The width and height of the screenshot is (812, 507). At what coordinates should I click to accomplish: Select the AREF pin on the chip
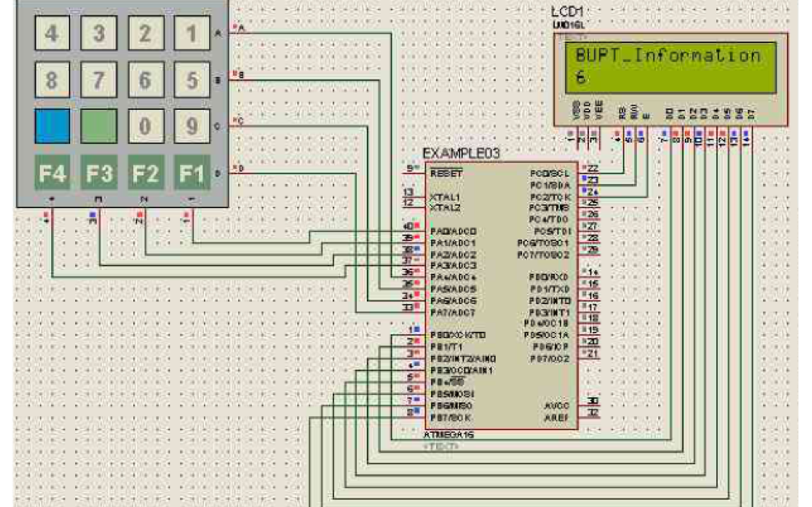(x=556, y=419)
